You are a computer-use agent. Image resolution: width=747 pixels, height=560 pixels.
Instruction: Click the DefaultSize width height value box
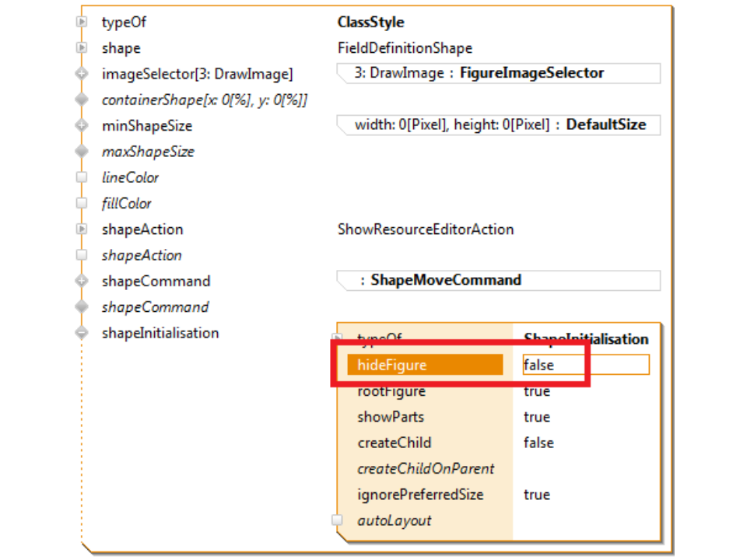click(x=500, y=124)
